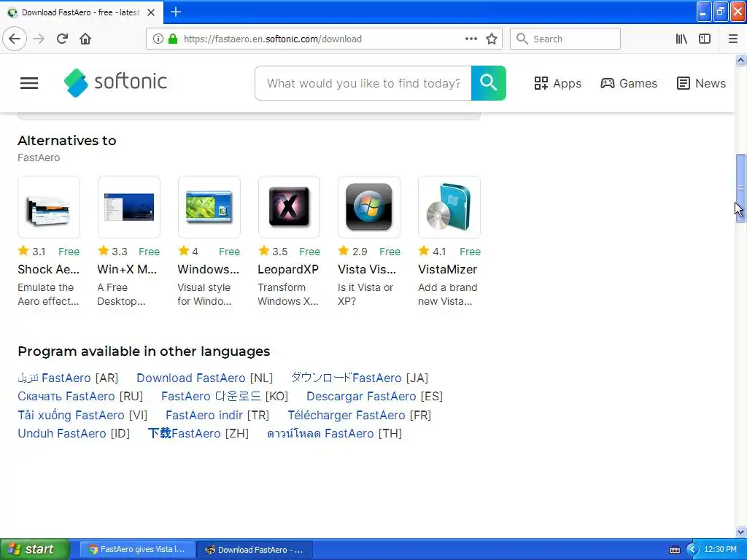The height and width of the screenshot is (560, 747).
Task: Open the News section
Action: coord(701,83)
